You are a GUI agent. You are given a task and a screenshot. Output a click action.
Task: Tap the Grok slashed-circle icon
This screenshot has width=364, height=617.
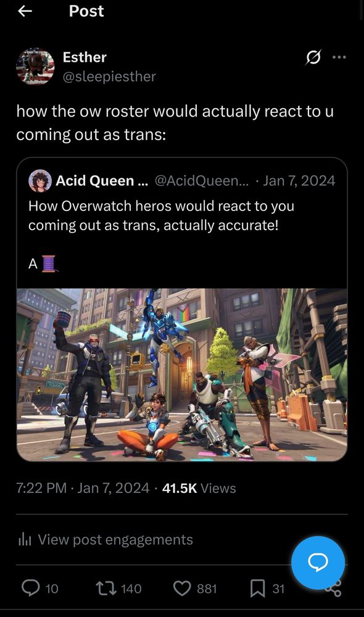click(313, 57)
